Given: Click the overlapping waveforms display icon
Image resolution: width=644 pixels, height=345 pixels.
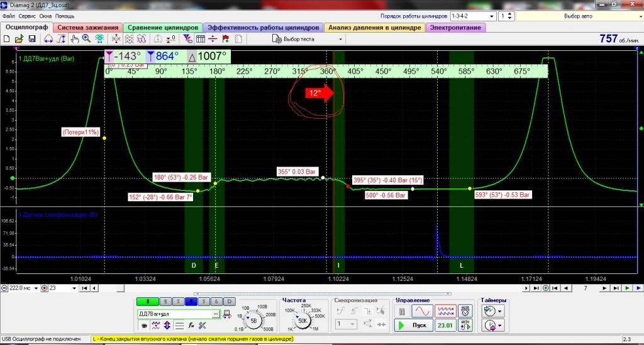Looking at the screenshot, I should point(142,39).
